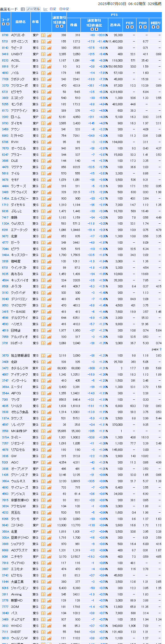Switch display mode to ノーマル
This screenshot has width=165, height=644.
pos(33,9)
